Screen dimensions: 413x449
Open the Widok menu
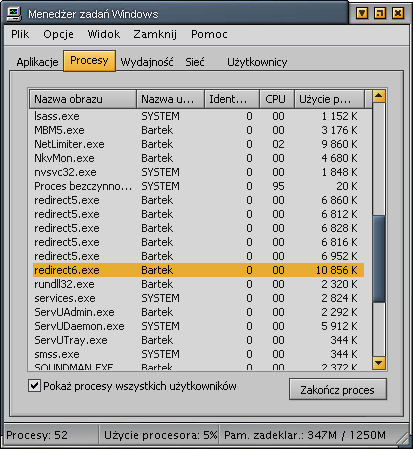(x=104, y=34)
